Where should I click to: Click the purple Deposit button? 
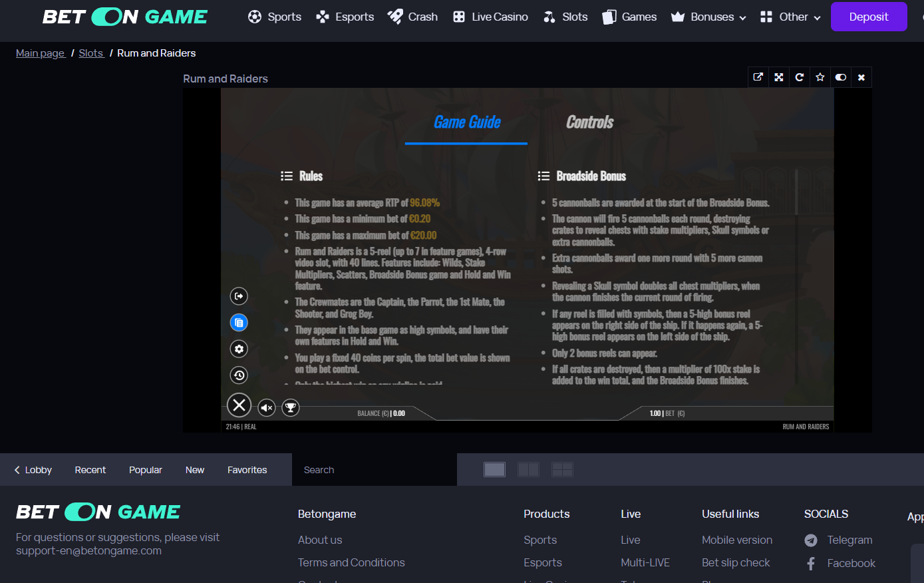tap(869, 17)
